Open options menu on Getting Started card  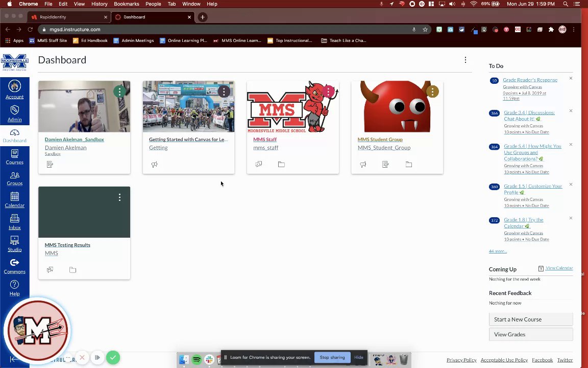(x=224, y=91)
